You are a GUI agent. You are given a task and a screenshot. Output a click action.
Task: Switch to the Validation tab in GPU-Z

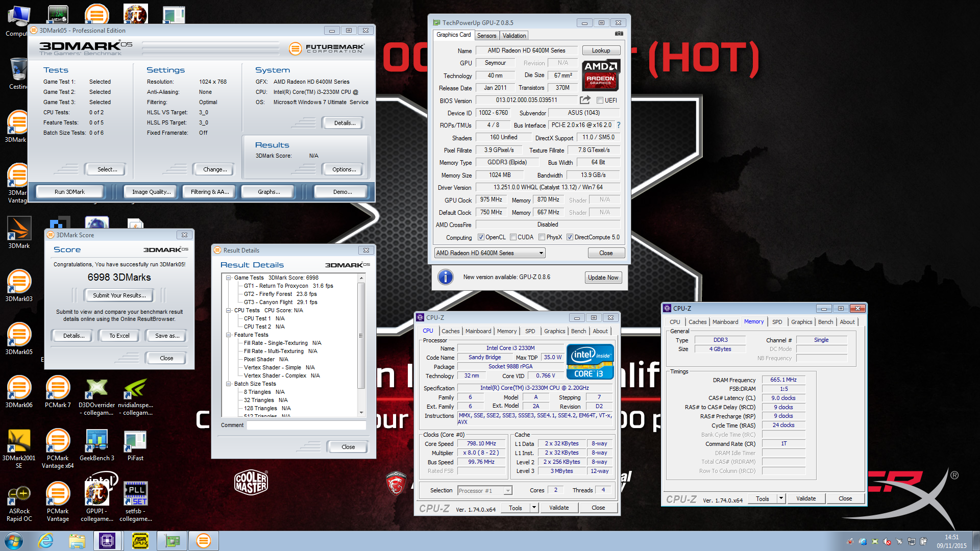pyautogui.click(x=514, y=36)
